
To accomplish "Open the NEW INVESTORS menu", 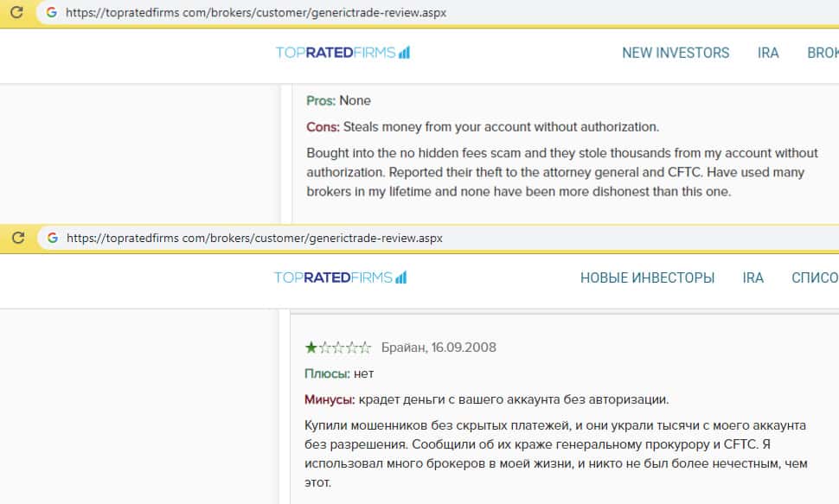I will pyautogui.click(x=676, y=53).
